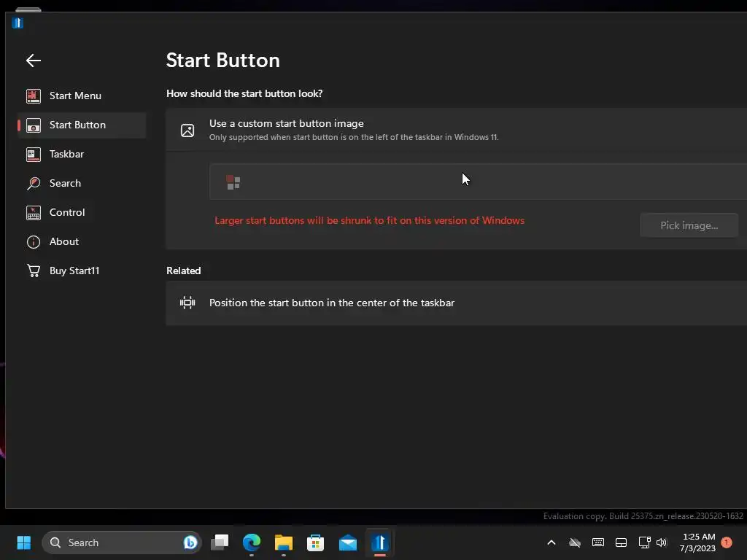Click the Start11 taskbar icon
This screenshot has width=747, height=560.
379,542
